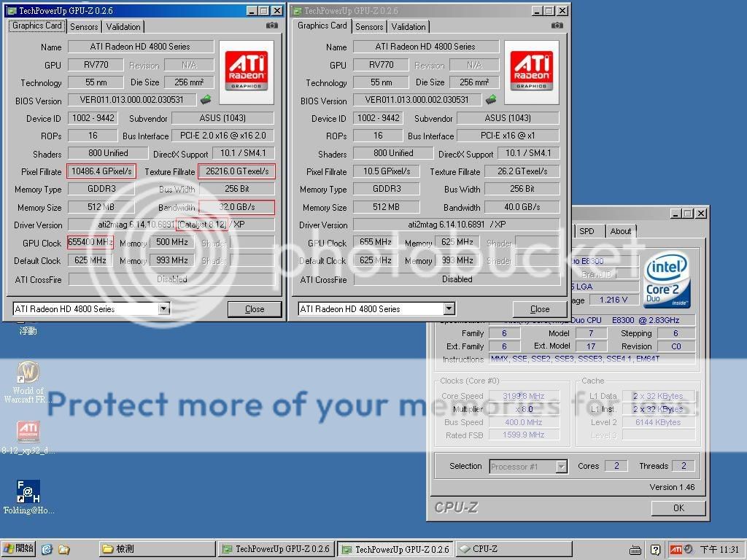Expand the graphics card dropdown in right GPU-Z
Image resolution: width=747 pixels, height=560 pixels.
pos(449,309)
